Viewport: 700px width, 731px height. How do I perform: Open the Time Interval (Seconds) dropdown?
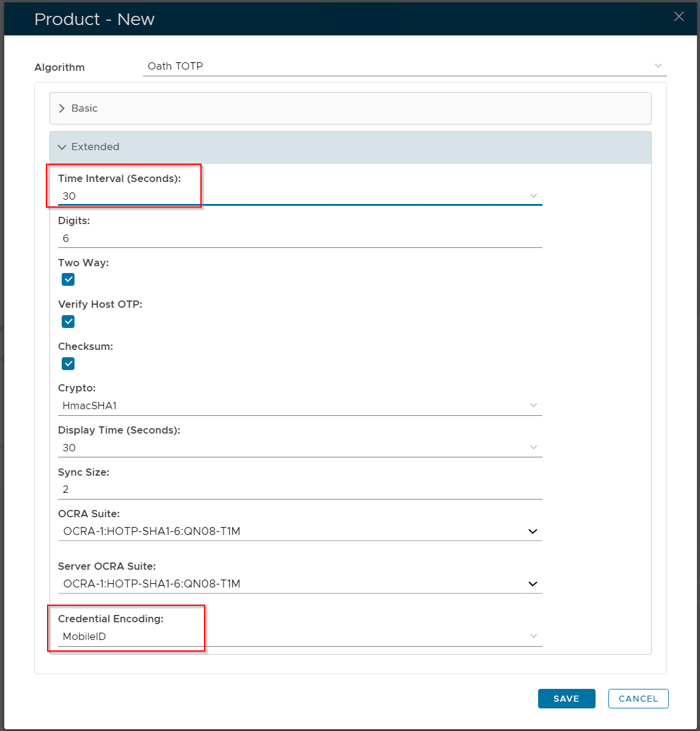[x=299, y=196]
